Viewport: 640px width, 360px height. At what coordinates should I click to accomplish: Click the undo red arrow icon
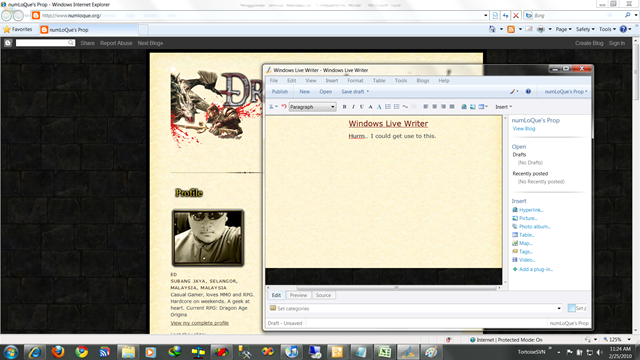pos(284,107)
